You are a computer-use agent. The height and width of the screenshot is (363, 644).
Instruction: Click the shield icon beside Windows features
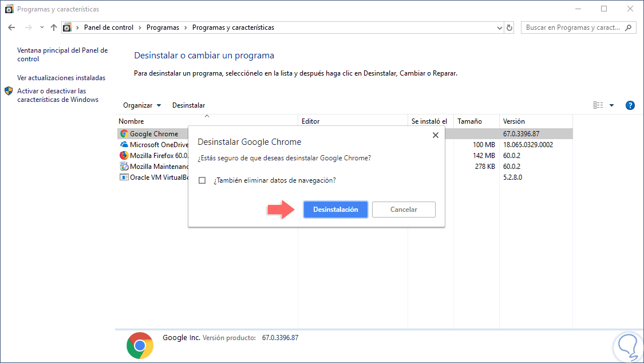click(x=9, y=90)
